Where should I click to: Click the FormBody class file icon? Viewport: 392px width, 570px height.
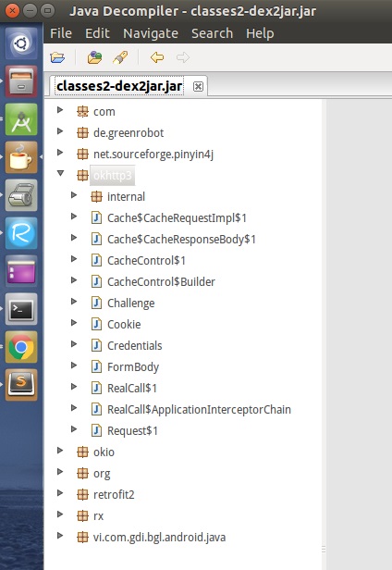(x=96, y=366)
